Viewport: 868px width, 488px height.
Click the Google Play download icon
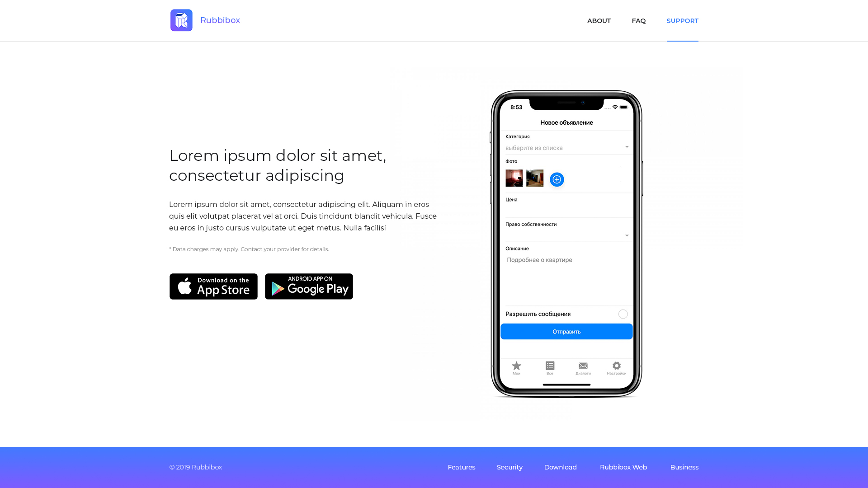(309, 286)
